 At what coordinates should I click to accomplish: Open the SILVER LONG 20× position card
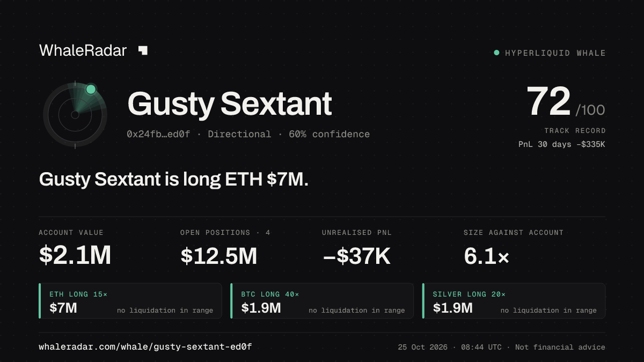coord(514,301)
